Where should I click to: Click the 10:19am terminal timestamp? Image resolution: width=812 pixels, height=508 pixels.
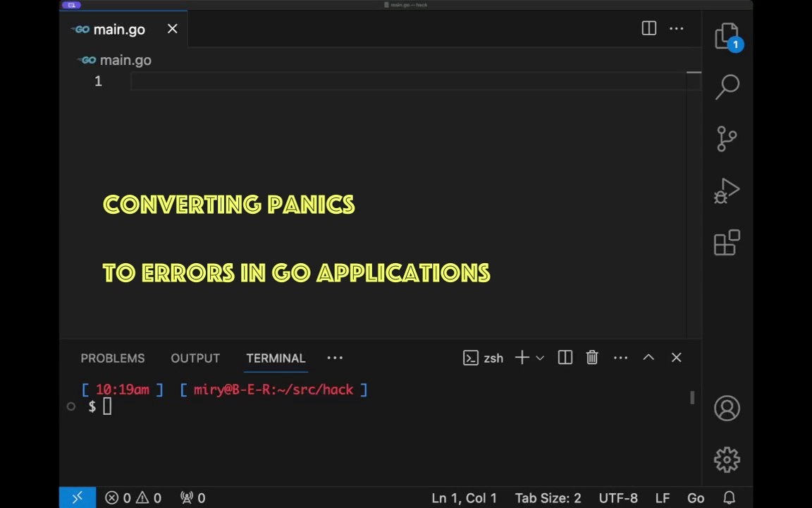click(x=122, y=389)
